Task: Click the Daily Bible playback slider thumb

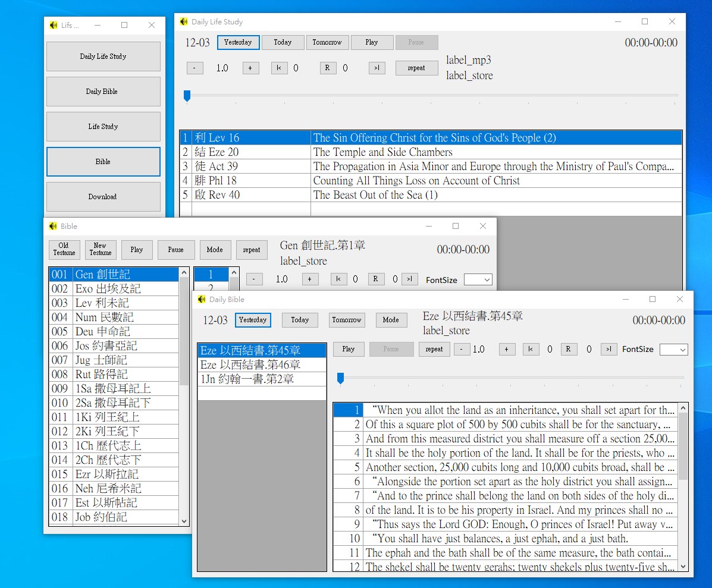Action: (341, 378)
